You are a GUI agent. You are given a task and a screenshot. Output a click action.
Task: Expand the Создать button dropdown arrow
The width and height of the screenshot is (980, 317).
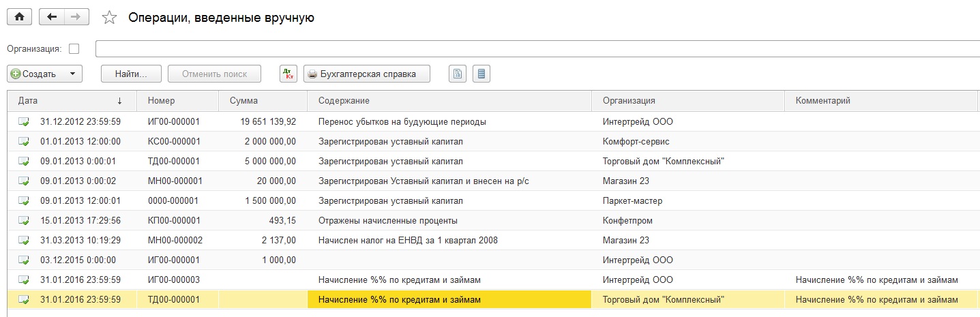click(72, 74)
